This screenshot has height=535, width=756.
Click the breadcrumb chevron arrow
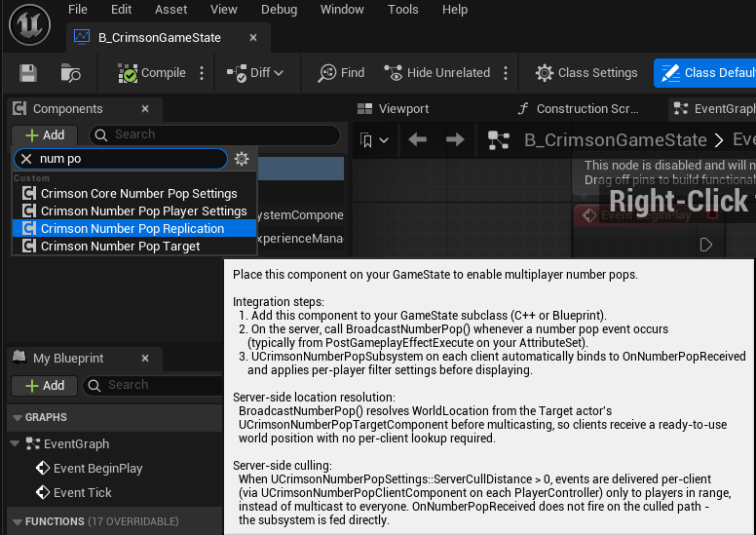click(x=719, y=140)
